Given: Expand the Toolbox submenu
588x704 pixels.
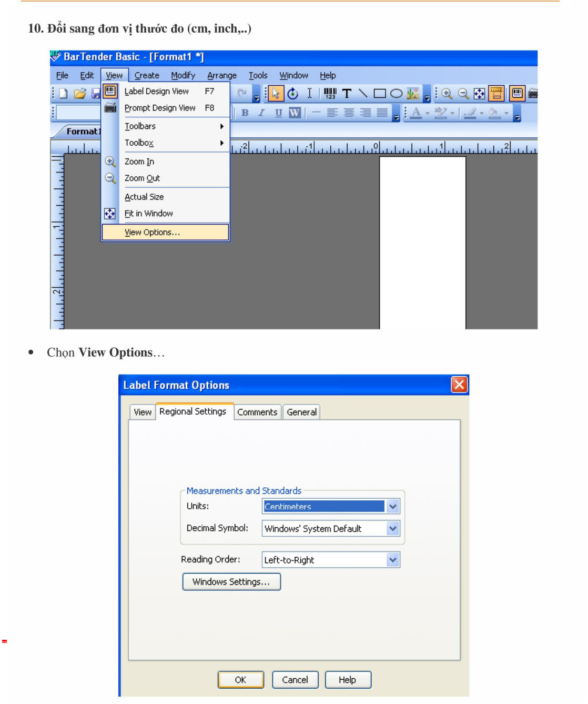Looking at the screenshot, I should click(166, 143).
